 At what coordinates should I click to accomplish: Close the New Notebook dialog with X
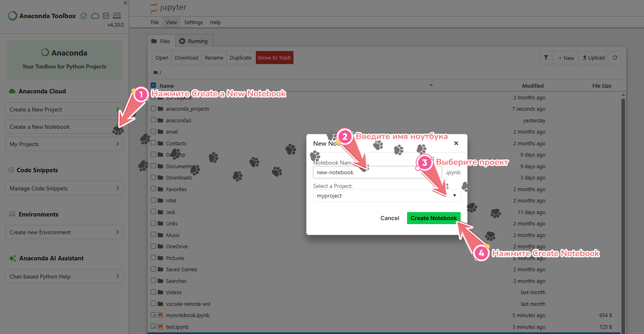tap(456, 143)
